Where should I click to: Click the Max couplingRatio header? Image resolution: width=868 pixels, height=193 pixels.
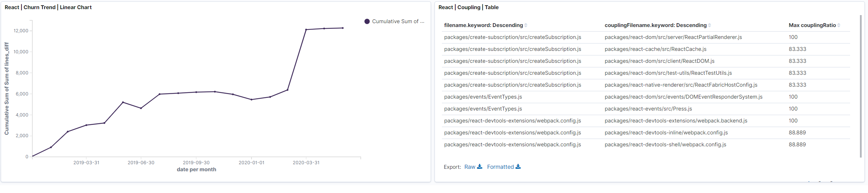[x=812, y=25]
